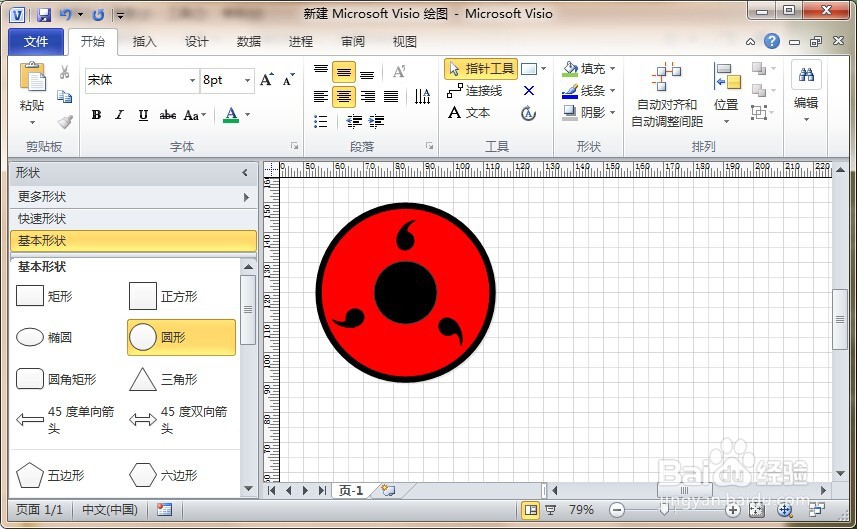Switch to the View (视图) tab

[404, 42]
